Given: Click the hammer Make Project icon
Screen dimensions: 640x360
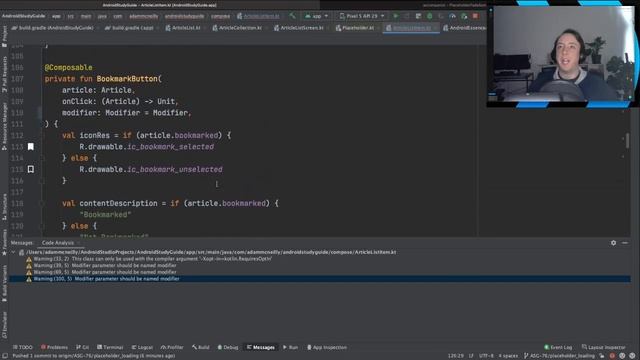Looking at the screenshot, I should pyautogui.click(x=292, y=16).
